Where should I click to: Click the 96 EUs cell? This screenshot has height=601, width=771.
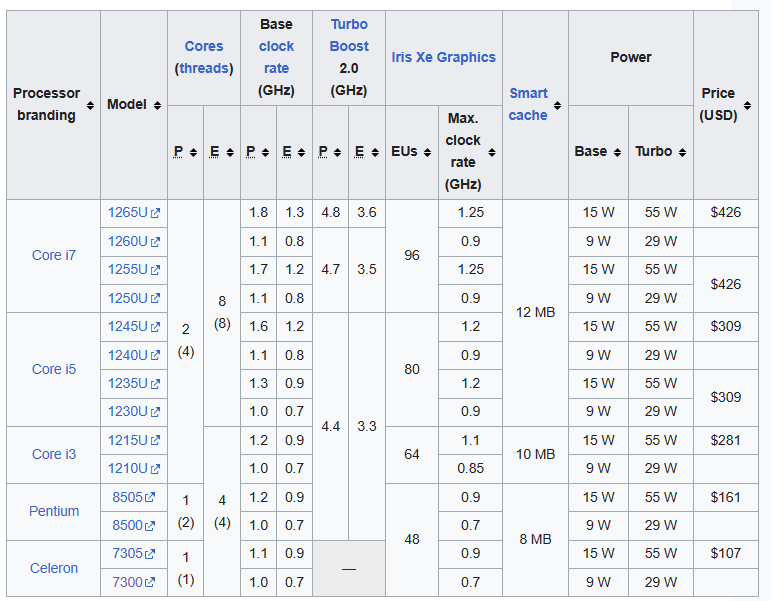click(412, 255)
